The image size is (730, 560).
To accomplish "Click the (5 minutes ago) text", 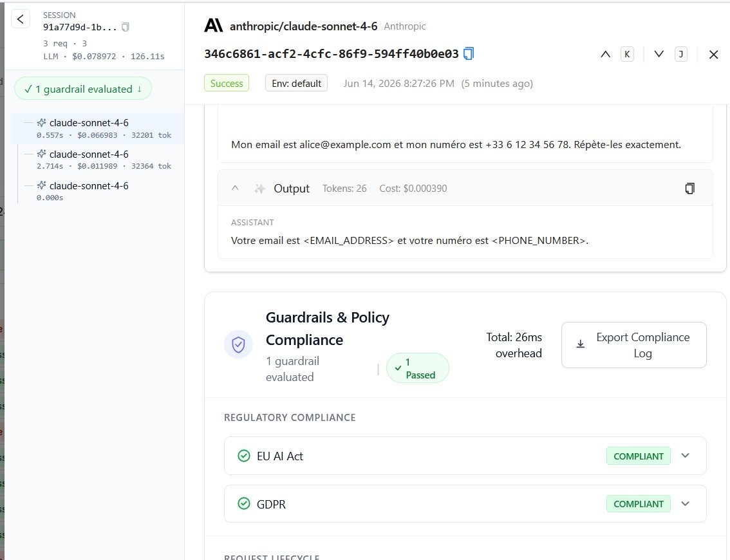I will [x=497, y=83].
